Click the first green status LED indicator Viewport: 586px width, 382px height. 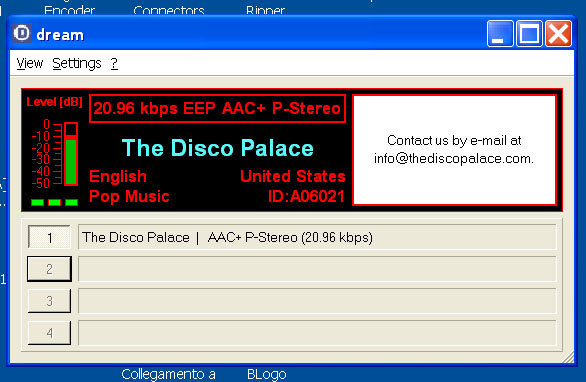click(x=37, y=202)
